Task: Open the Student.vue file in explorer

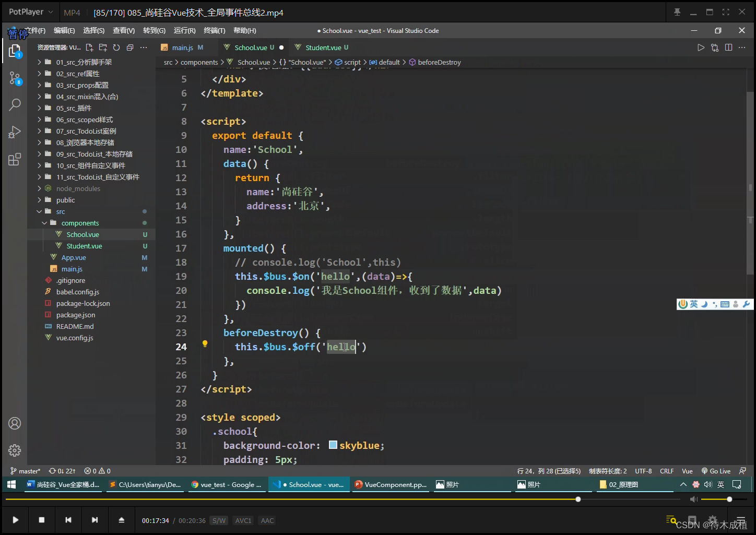Action: click(x=84, y=246)
